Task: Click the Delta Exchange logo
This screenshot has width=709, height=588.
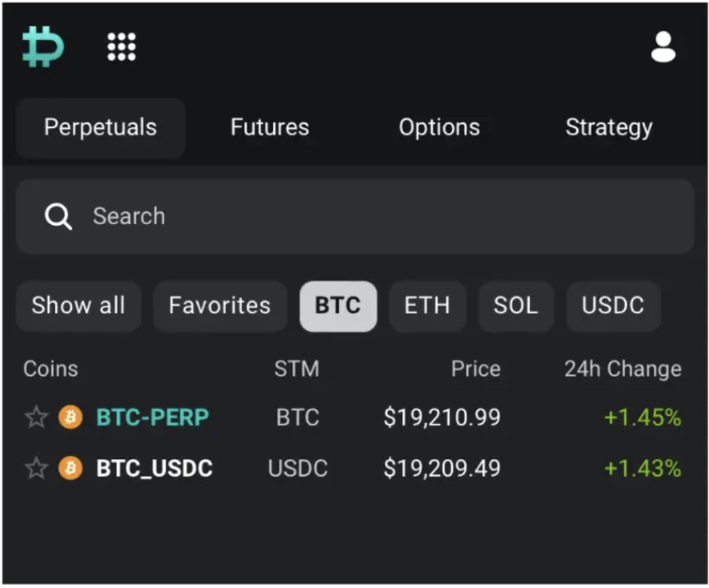Action: pyautogui.click(x=41, y=46)
